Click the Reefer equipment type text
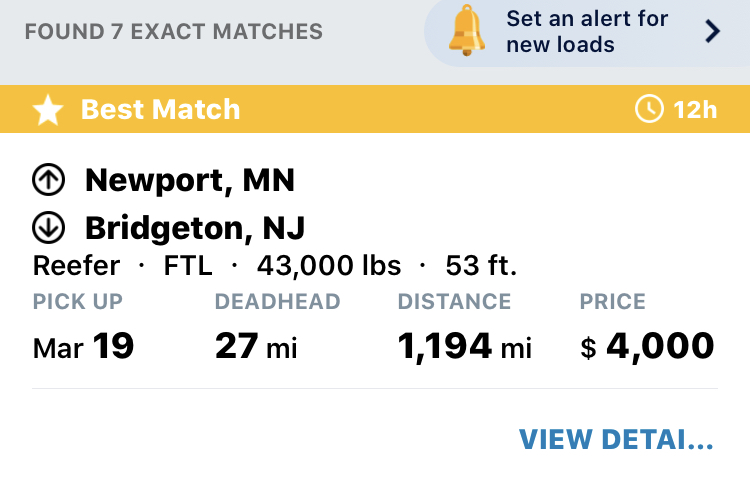 (x=76, y=266)
